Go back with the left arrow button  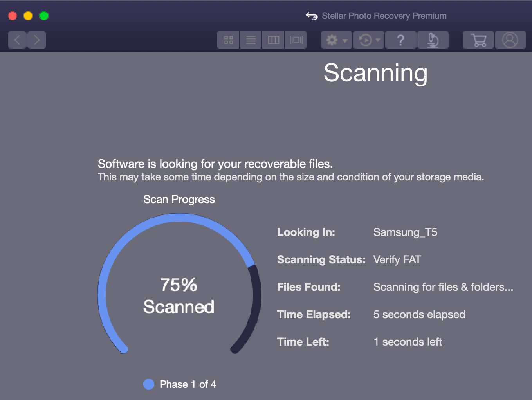point(17,40)
